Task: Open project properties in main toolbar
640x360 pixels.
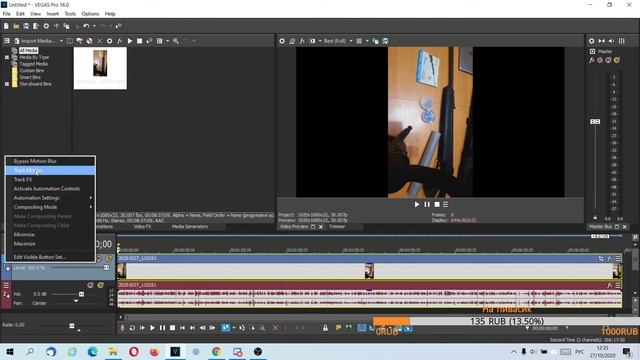Action: point(46,26)
